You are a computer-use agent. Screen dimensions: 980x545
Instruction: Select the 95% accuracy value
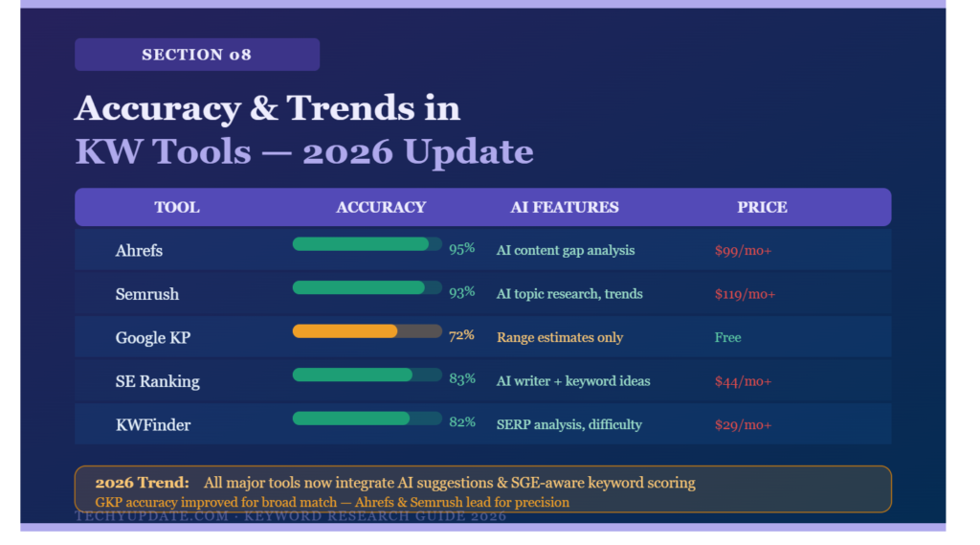(462, 248)
